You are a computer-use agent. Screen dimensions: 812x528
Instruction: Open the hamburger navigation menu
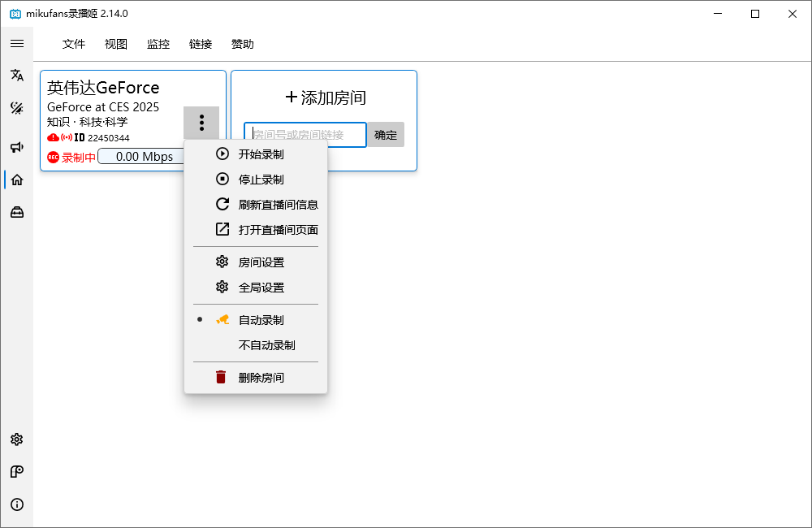[x=17, y=44]
